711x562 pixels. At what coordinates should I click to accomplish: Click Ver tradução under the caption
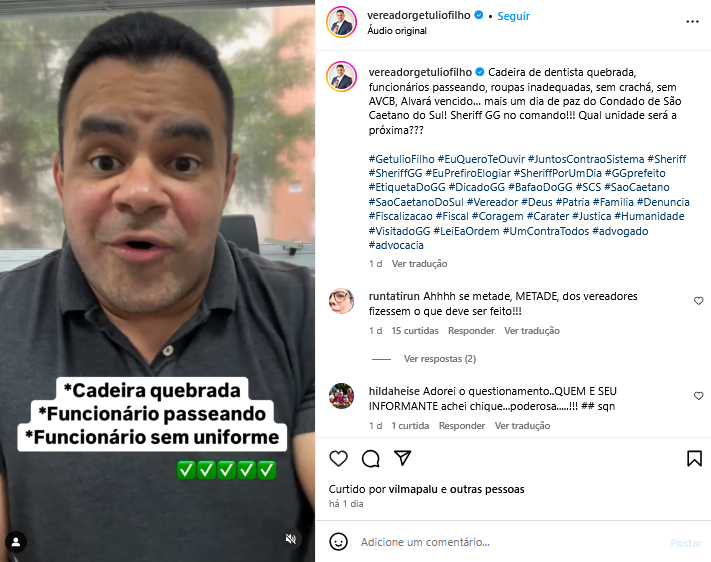pos(419,264)
